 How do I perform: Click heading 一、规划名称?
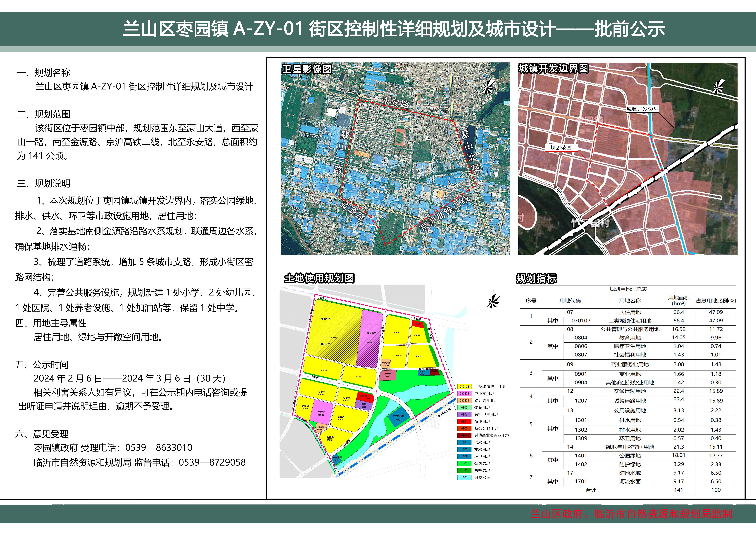tap(43, 73)
